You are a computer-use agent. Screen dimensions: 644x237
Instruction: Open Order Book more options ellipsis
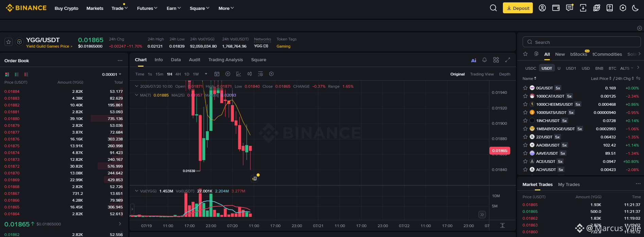[120, 61]
